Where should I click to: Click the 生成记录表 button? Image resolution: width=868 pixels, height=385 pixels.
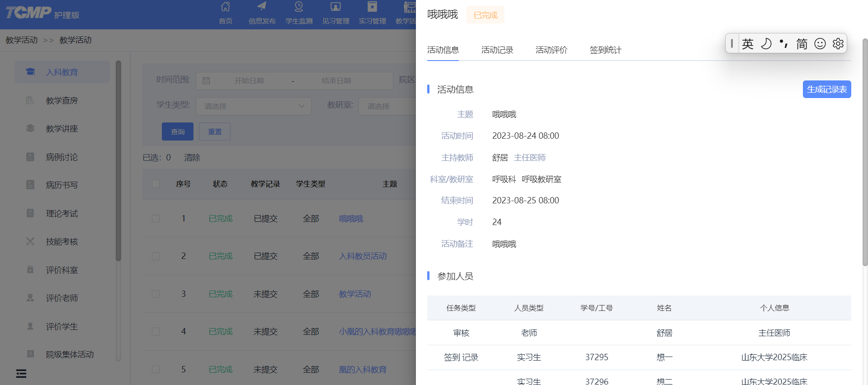coord(827,89)
